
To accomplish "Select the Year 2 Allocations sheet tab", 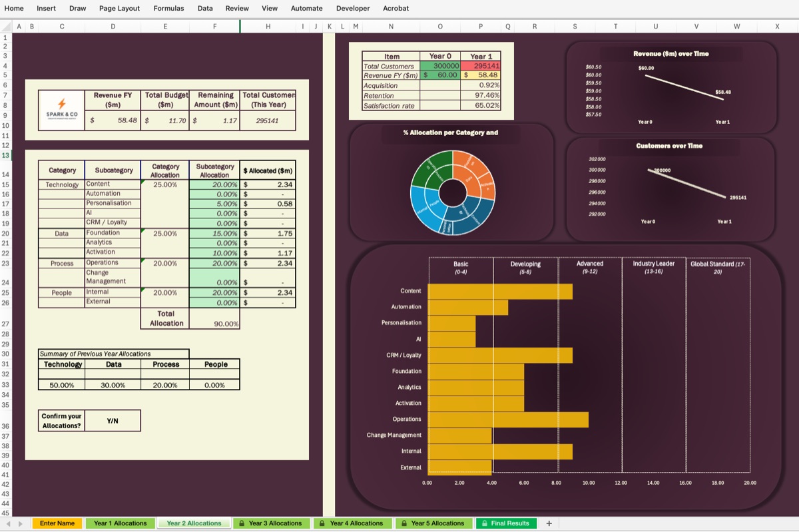I will pyautogui.click(x=194, y=523).
